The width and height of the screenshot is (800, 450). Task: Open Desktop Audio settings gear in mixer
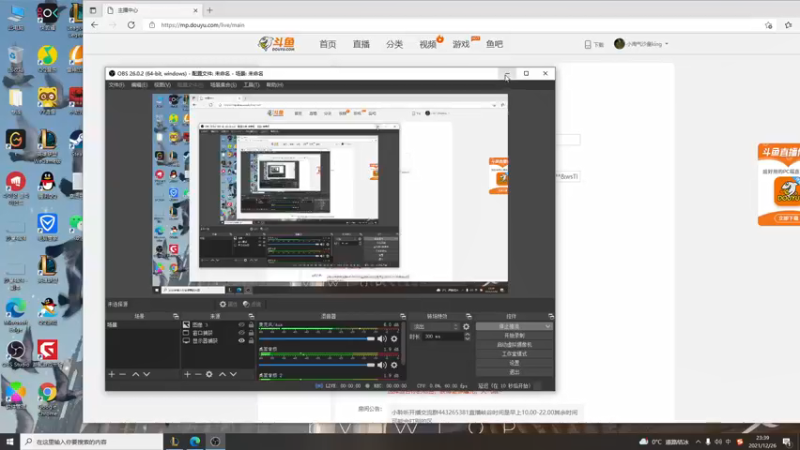(394, 365)
